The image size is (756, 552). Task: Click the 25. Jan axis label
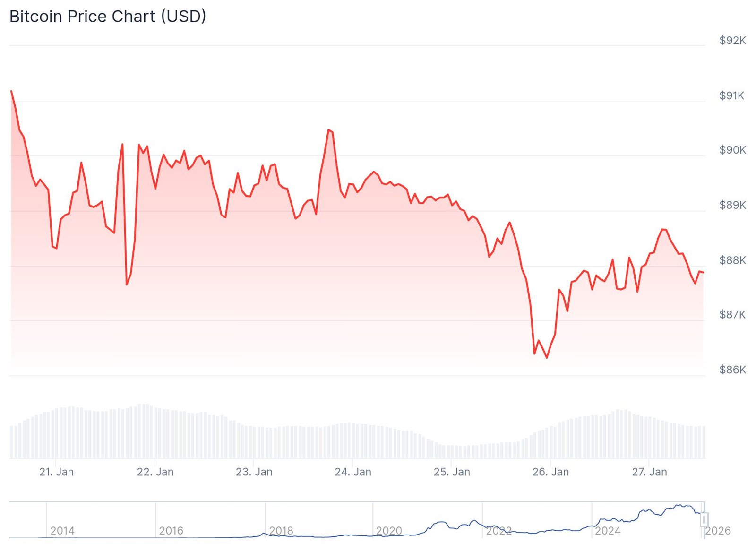(452, 472)
